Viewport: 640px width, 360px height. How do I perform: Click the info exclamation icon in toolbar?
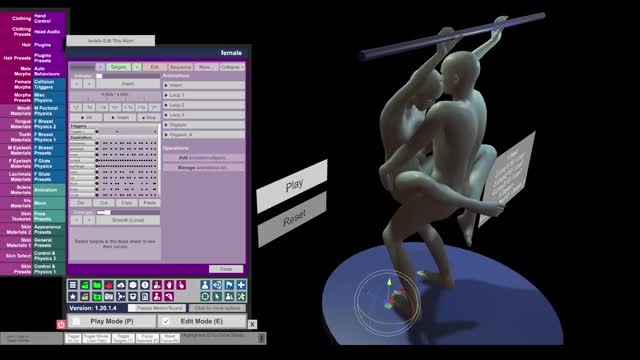click(x=145, y=285)
